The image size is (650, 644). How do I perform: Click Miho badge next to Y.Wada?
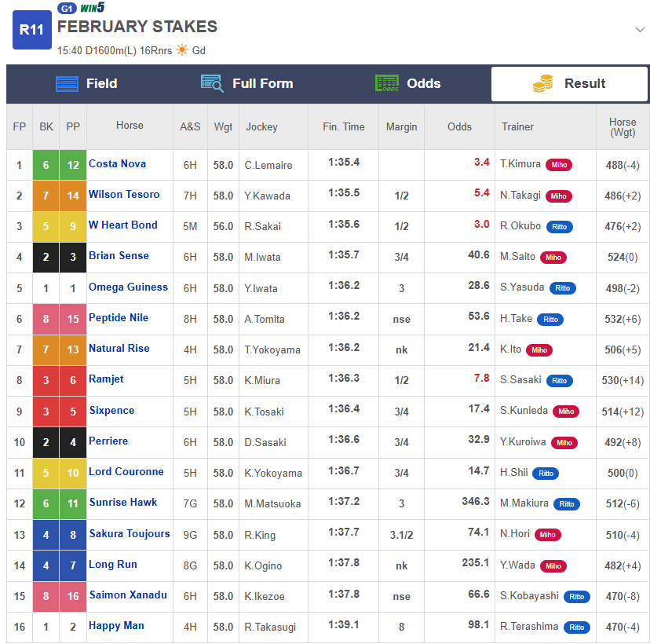[553, 566]
